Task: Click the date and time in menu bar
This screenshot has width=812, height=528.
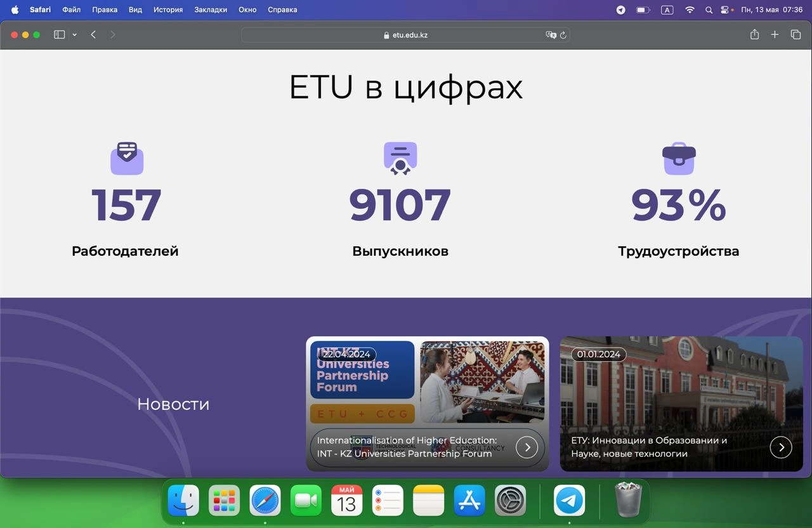Action: pos(772,10)
